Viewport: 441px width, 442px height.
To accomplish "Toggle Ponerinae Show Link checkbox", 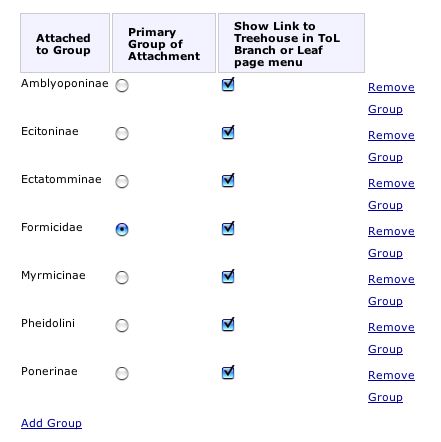I will click(x=228, y=372).
